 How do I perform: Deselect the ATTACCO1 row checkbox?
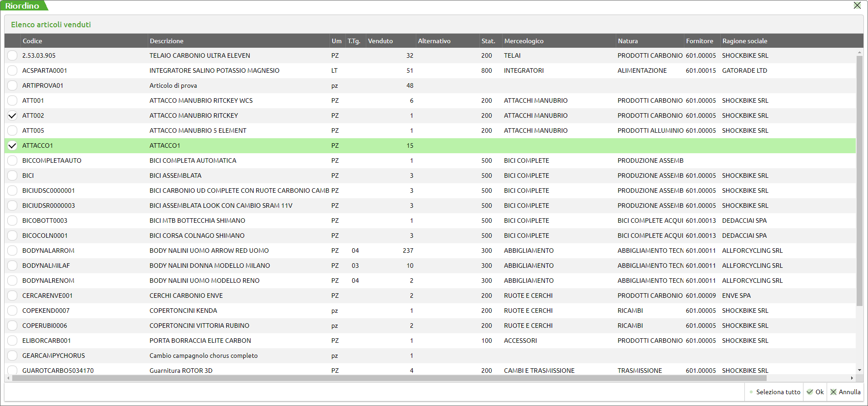tap(12, 145)
